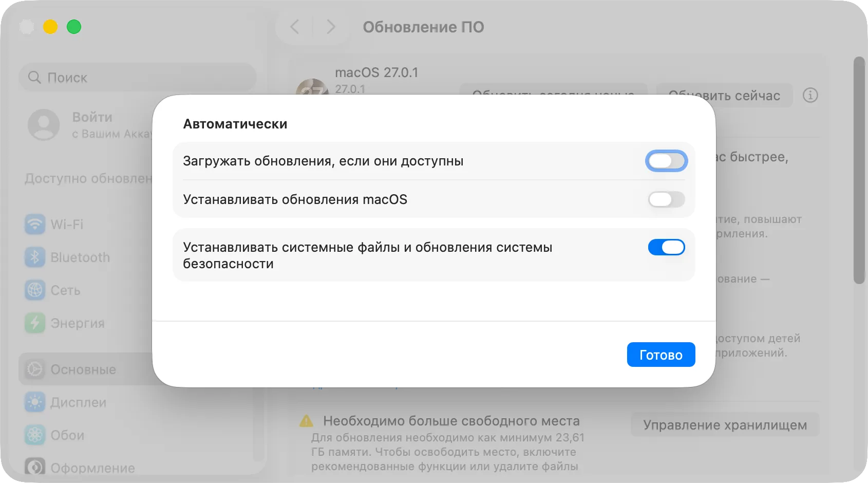Viewport: 868px width, 483px height.
Task: Click the Bluetooth icon in sidebar
Action: point(35,257)
